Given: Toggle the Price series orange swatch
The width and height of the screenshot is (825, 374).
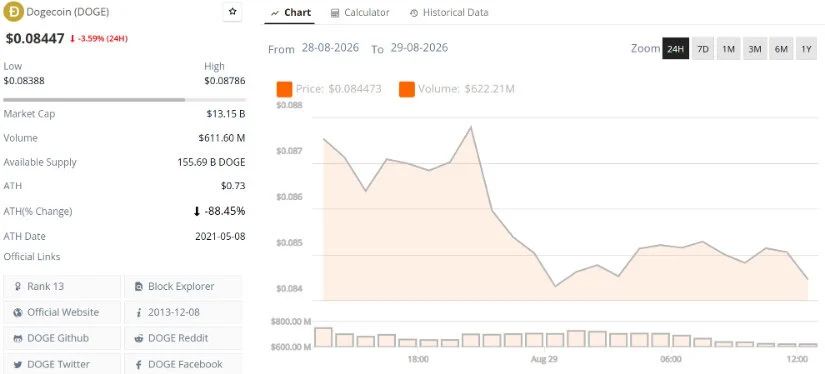Looking at the screenshot, I should [x=284, y=89].
